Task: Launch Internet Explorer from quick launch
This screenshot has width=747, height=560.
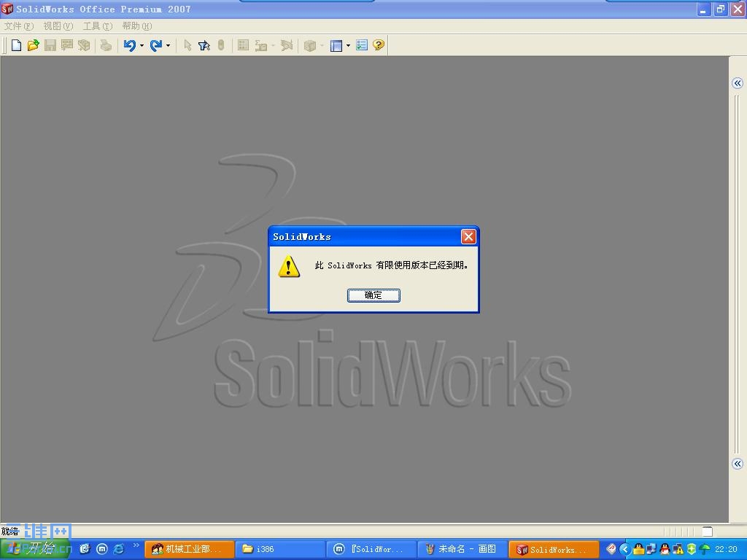Action: (x=119, y=549)
